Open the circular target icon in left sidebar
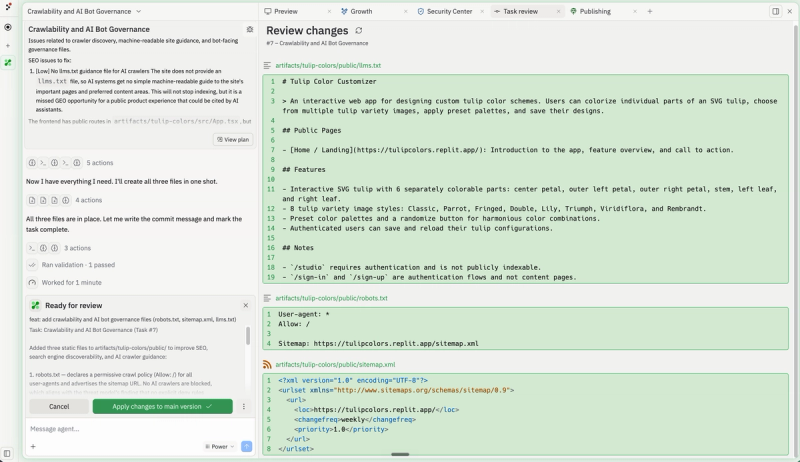This screenshot has width=800, height=462. (8, 27)
